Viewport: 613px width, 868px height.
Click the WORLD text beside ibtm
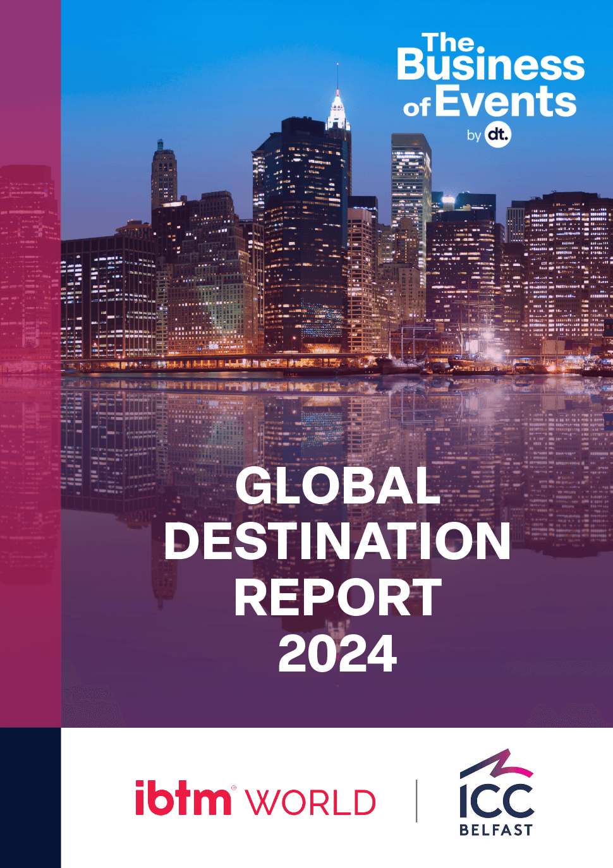[x=311, y=803]
